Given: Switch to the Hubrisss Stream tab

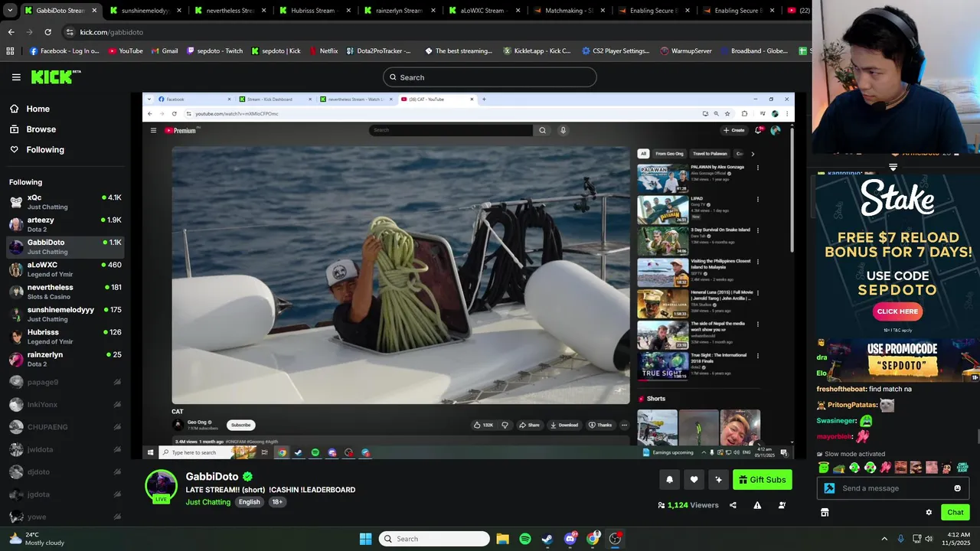Looking at the screenshot, I should (315, 11).
